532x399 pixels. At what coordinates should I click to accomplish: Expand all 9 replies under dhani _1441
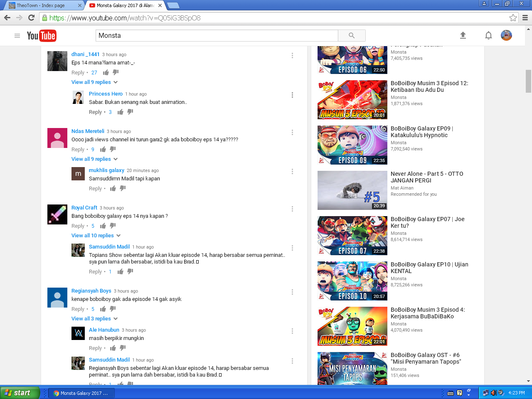click(94, 82)
